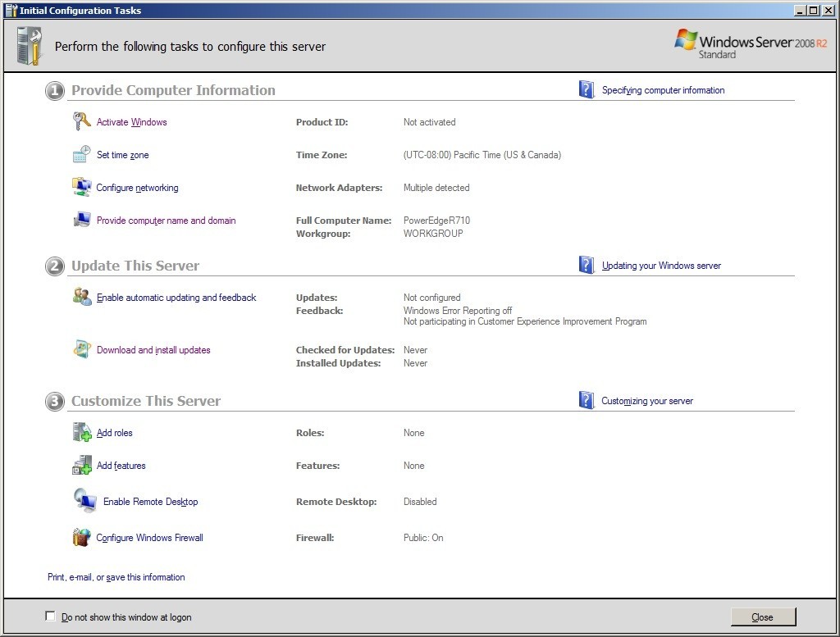Click Print, e-mail, or save this information

(x=116, y=577)
